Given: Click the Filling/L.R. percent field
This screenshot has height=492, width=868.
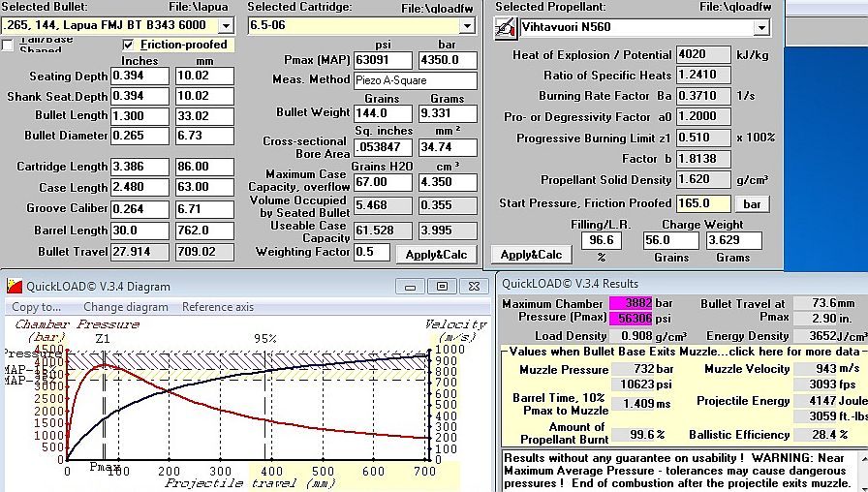Looking at the screenshot, I should 602,240.
